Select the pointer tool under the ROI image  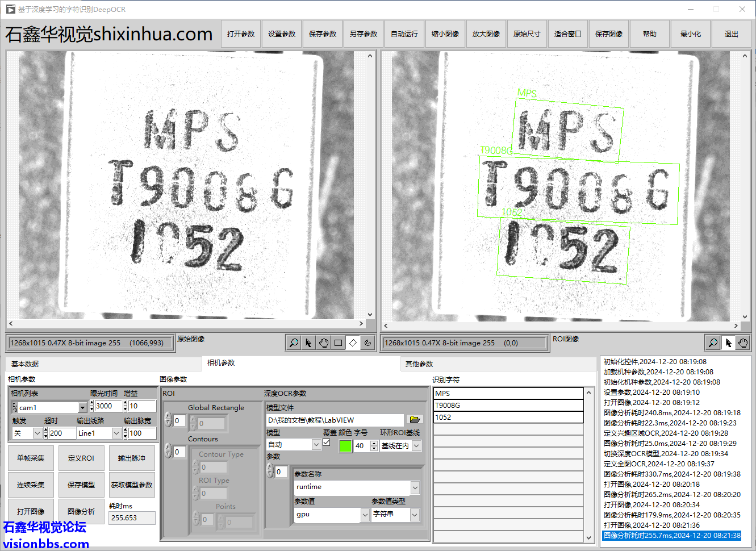(x=728, y=343)
